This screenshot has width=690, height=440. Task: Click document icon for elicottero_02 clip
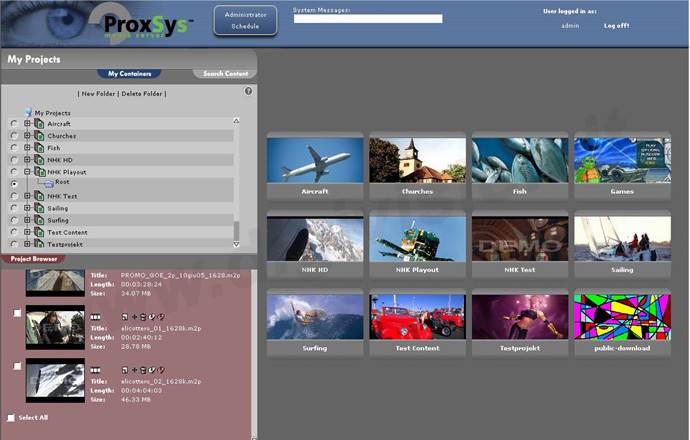(x=125, y=370)
